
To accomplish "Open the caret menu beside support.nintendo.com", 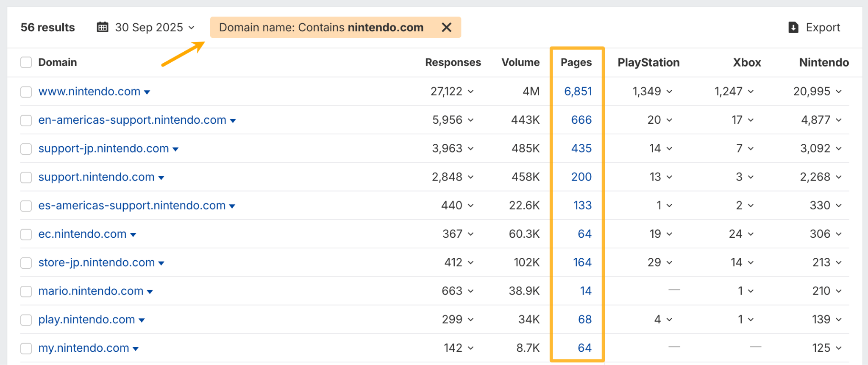I will [x=161, y=178].
